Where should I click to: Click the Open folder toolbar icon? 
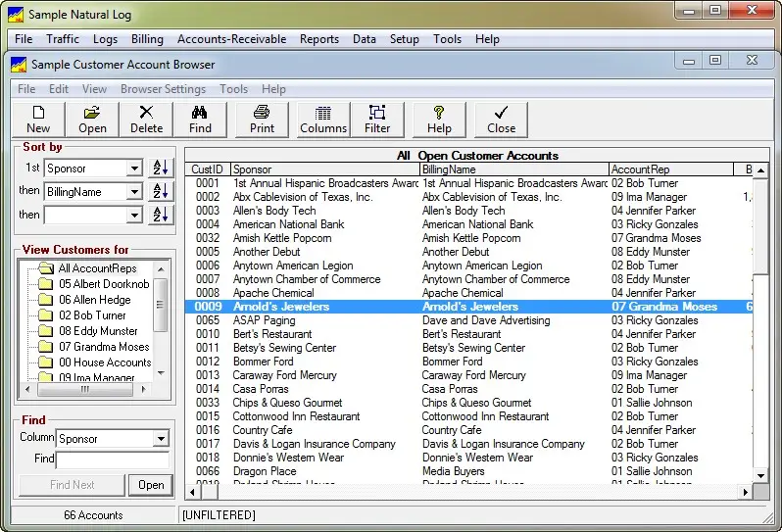pos(92,113)
